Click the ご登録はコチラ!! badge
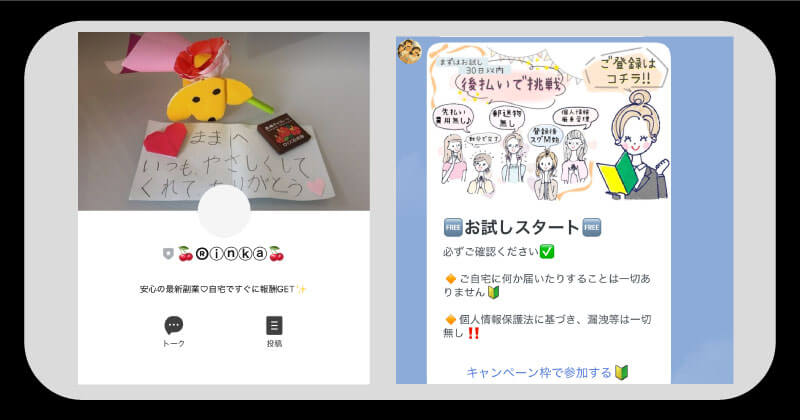 627,71
